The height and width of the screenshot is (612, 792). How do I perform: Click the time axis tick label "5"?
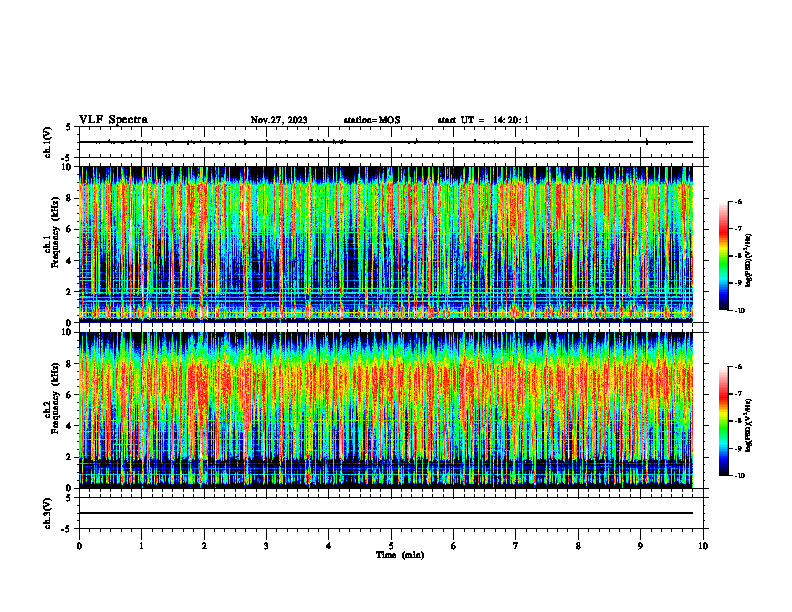pos(391,546)
